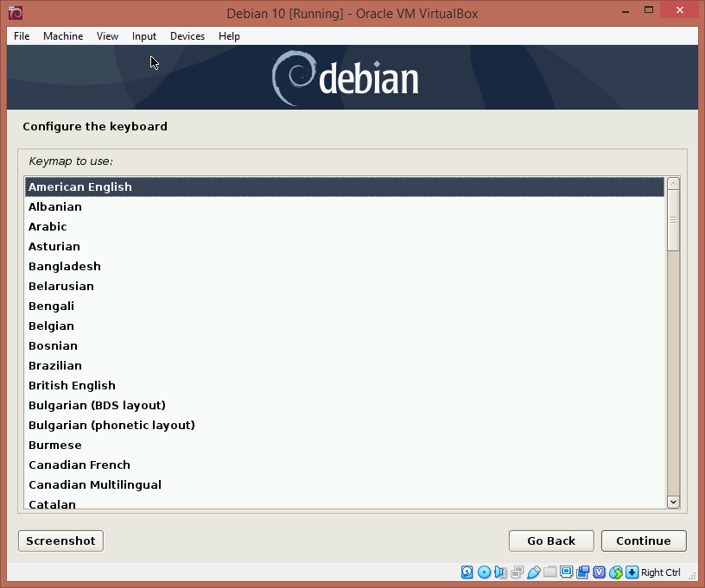This screenshot has height=588, width=705.
Task: Select the Belgian keymap
Action: [345, 326]
